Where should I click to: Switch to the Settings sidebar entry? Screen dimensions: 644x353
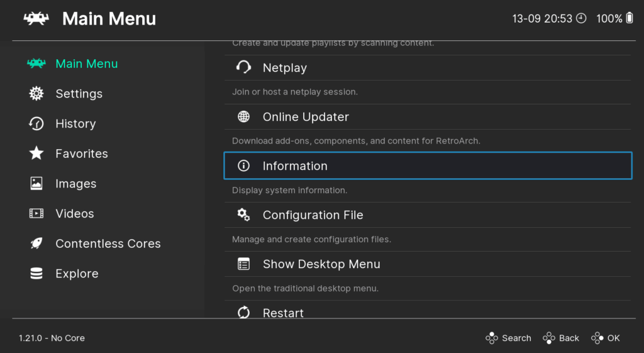pyautogui.click(x=79, y=94)
